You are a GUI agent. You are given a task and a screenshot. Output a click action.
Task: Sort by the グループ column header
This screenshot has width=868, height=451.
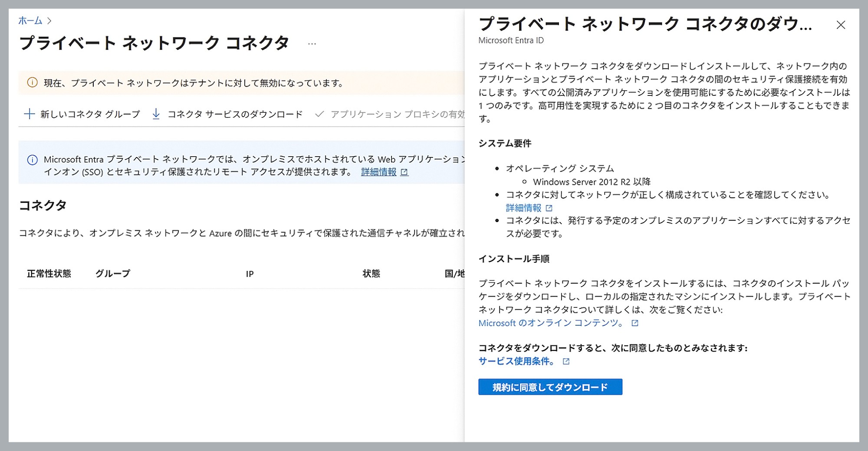point(113,274)
